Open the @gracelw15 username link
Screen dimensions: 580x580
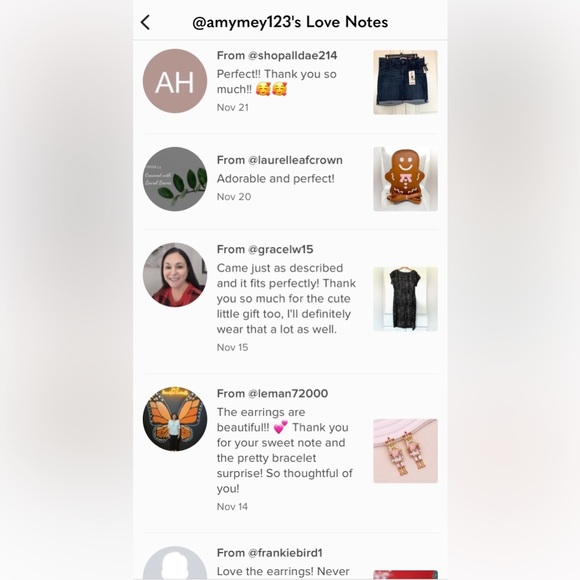pyautogui.click(x=280, y=249)
